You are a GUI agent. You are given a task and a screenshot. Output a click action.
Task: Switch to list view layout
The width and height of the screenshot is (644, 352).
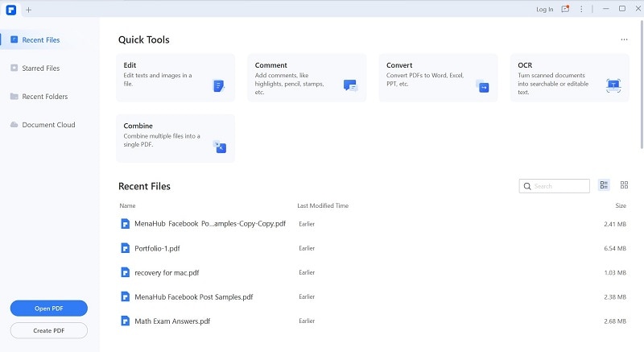[605, 185]
